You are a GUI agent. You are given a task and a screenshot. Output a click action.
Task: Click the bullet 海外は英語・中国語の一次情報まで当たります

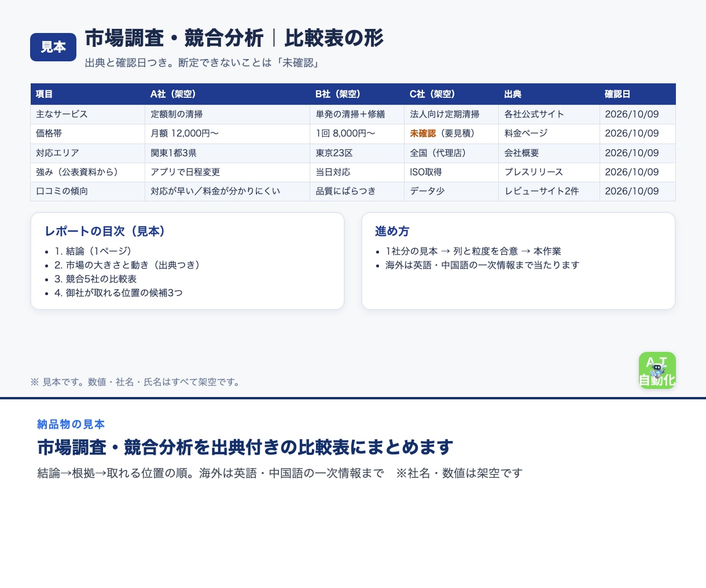483,265
